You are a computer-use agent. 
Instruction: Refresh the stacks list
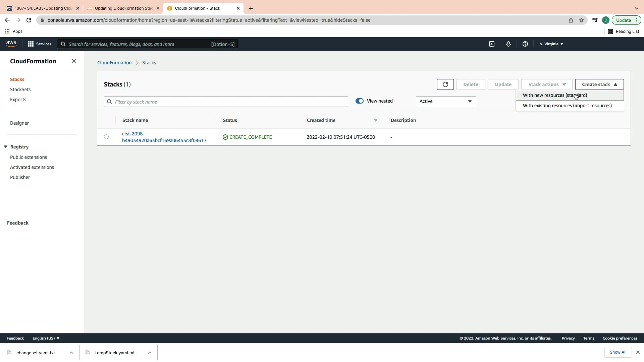(445, 84)
